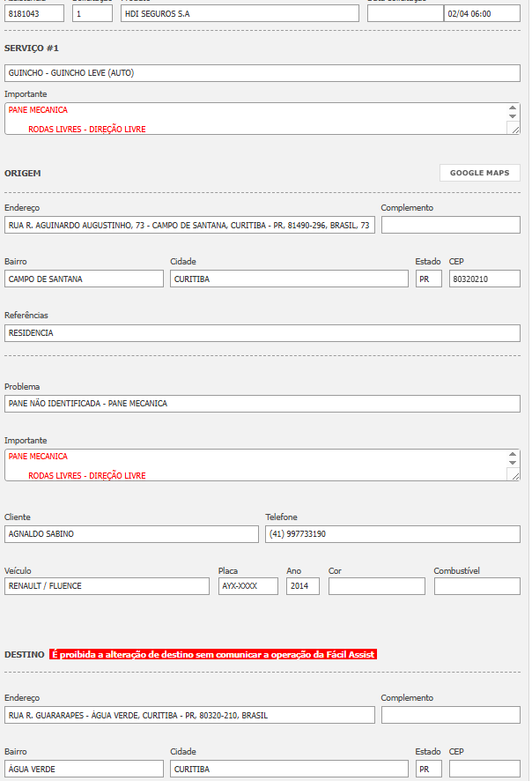The image size is (532, 781).
Task: Click the second Importante box's scroll-down arrow
Action: 513,464
